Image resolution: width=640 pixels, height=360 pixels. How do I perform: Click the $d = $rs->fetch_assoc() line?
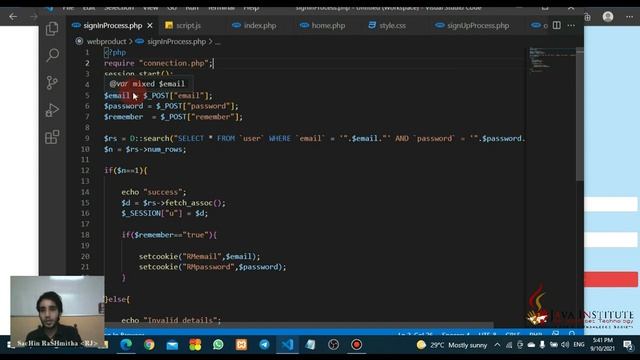click(x=173, y=203)
